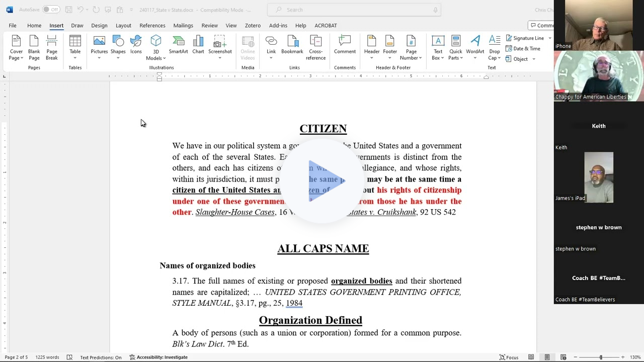644x362 pixels.
Task: Click Accessibility: Investigate in status bar
Action: point(158,357)
